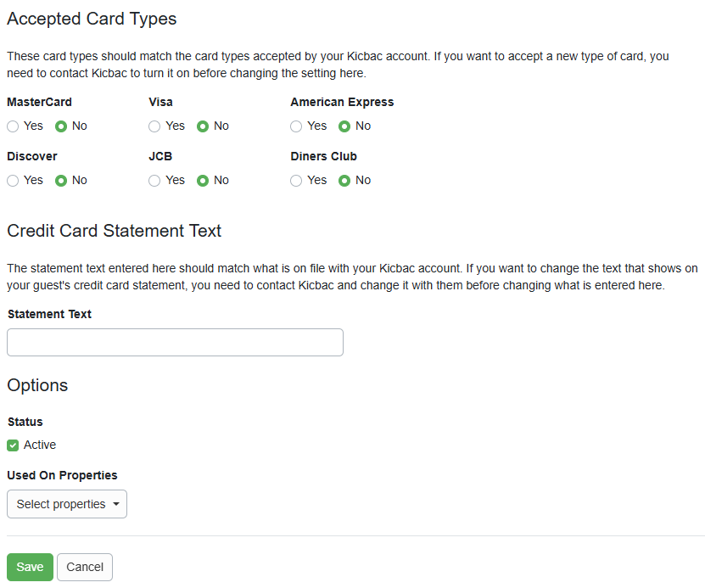
Task: Select Yes to accept MasterCard
Action: [x=13, y=126]
